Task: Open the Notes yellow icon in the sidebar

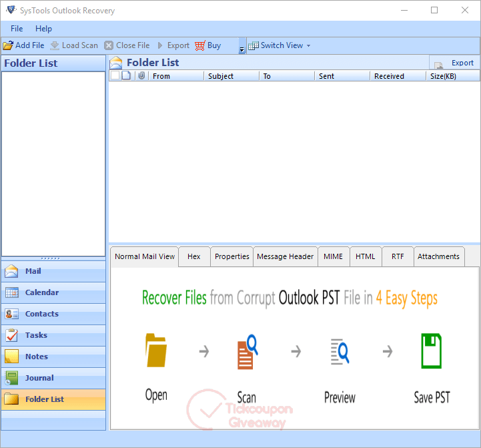Action: (x=11, y=357)
